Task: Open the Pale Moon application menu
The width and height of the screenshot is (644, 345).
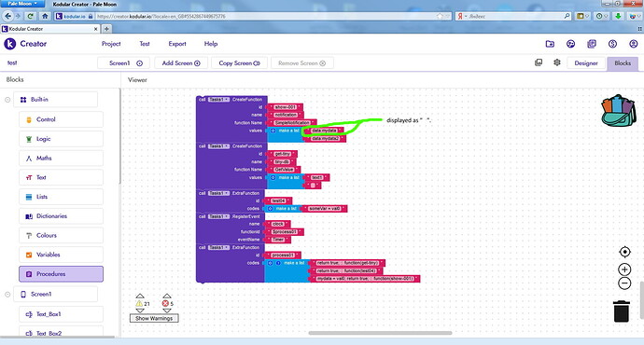Action: click(22, 4)
